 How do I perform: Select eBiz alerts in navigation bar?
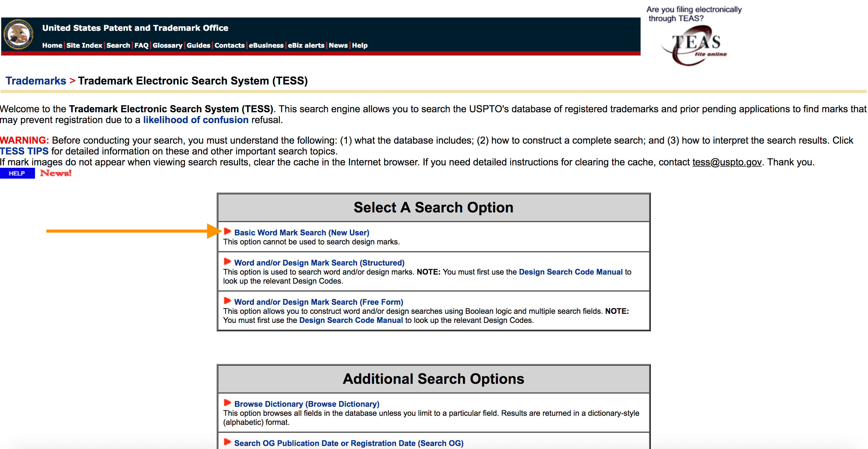point(306,46)
